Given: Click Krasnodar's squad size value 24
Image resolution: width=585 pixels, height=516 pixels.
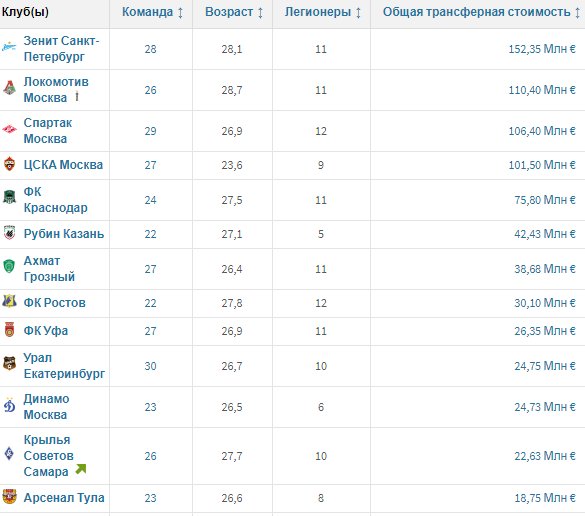Looking at the screenshot, I should (150, 200).
